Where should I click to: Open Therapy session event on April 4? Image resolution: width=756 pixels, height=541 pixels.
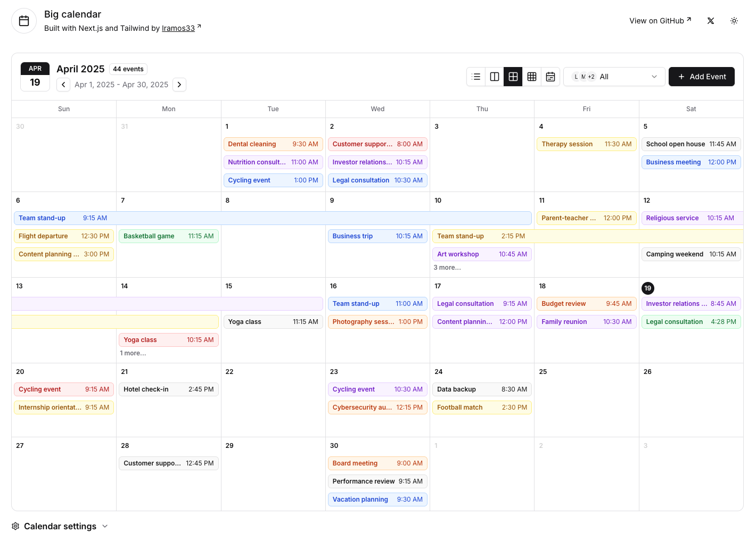click(586, 144)
